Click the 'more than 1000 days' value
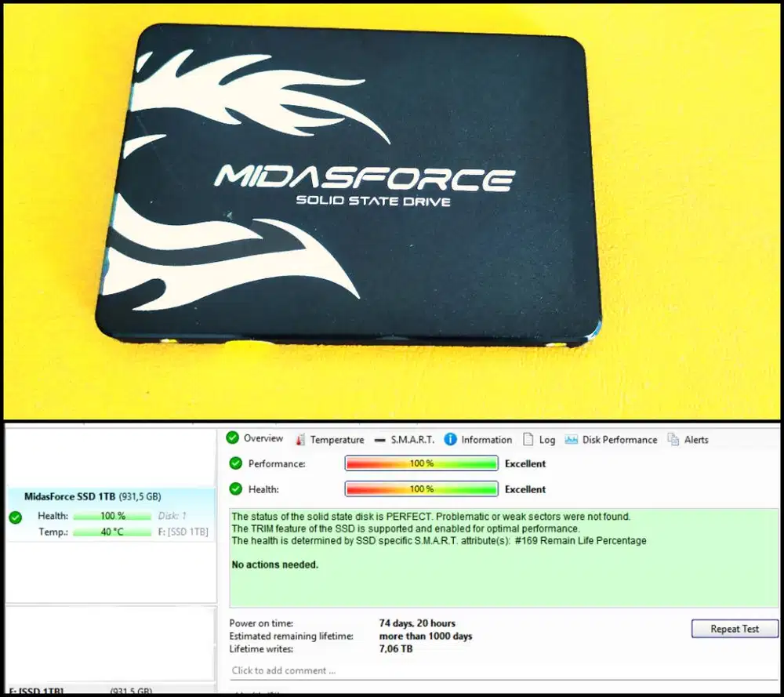The width and height of the screenshot is (784, 697). (x=426, y=637)
